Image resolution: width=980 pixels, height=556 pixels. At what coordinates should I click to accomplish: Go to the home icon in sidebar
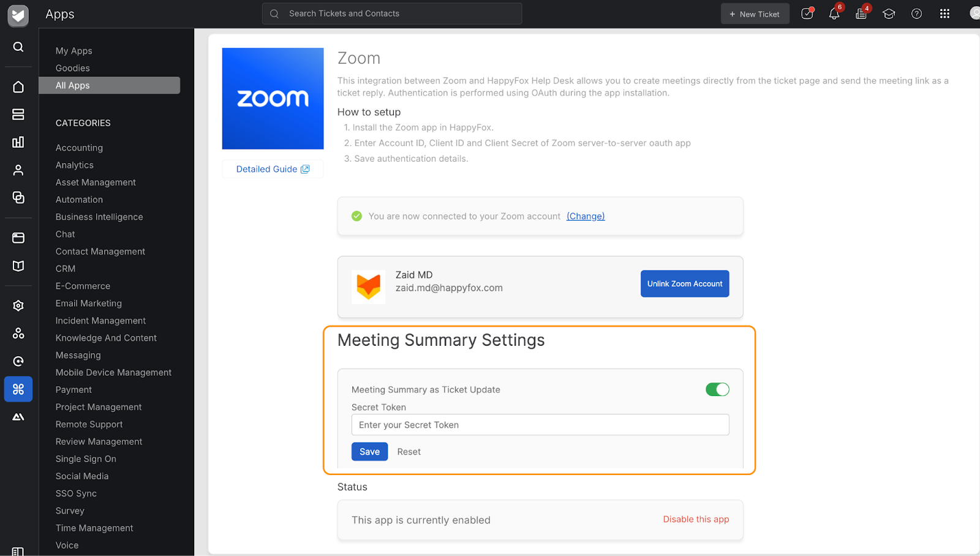pyautogui.click(x=18, y=87)
